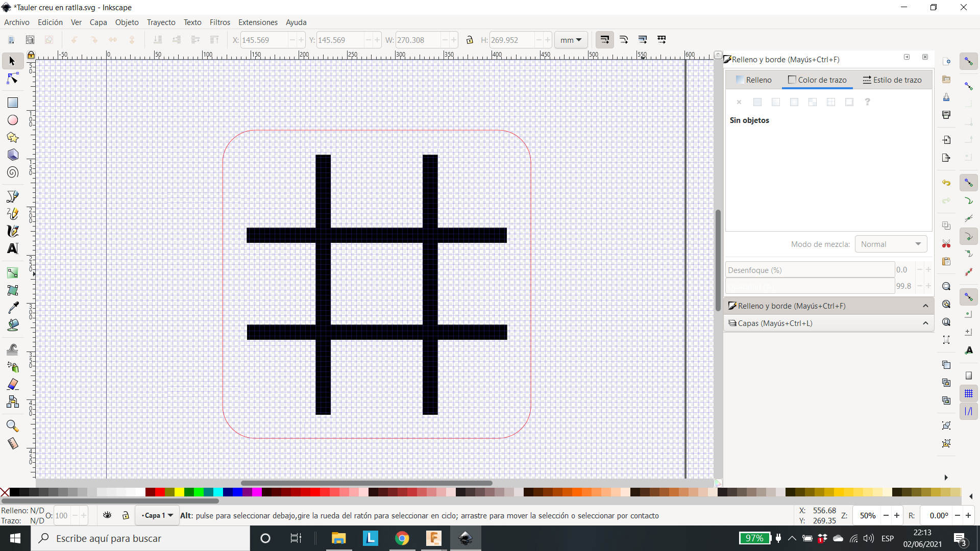Open File Explorer from the taskbar
Viewport: 980px width, 551px height.
(338, 538)
